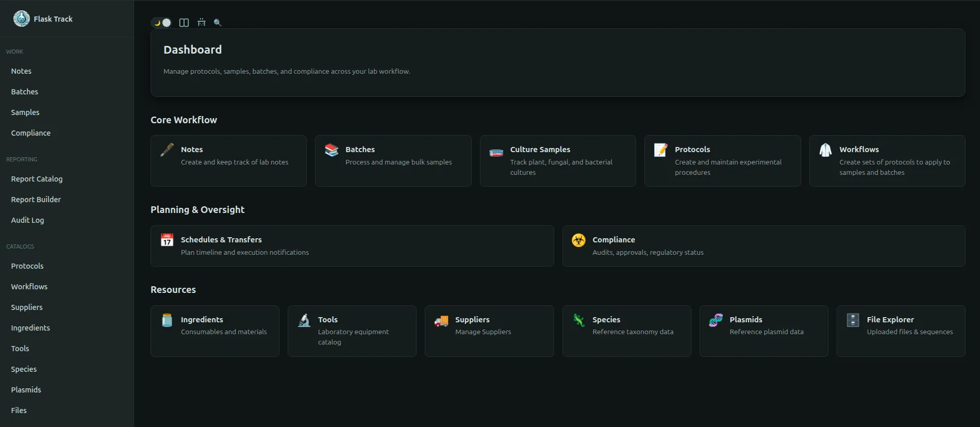Click the biohazard icon on Compliance card

point(578,240)
